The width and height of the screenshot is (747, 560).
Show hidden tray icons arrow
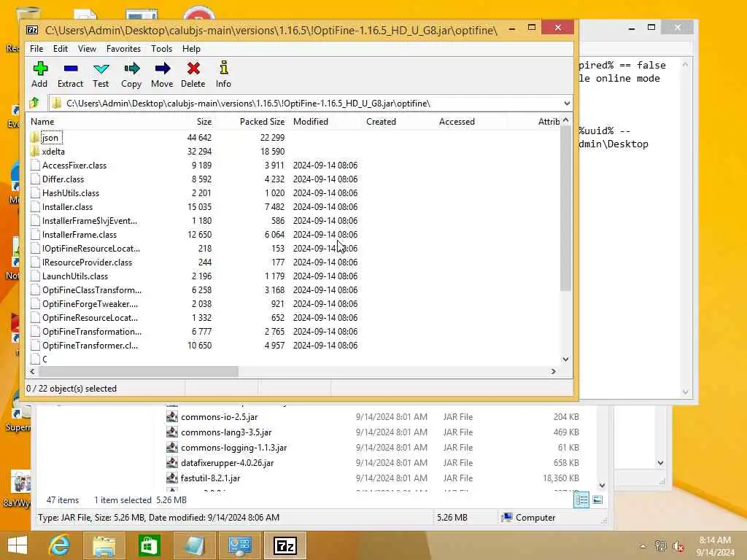[643, 546]
